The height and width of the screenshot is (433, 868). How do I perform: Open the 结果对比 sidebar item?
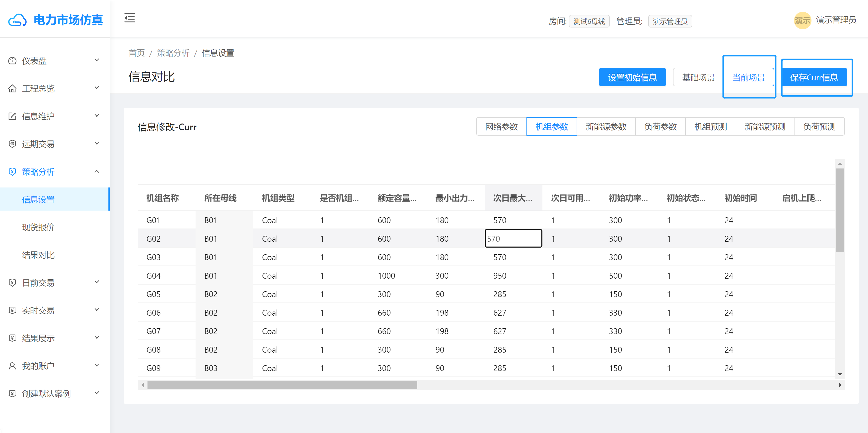[x=55, y=255]
